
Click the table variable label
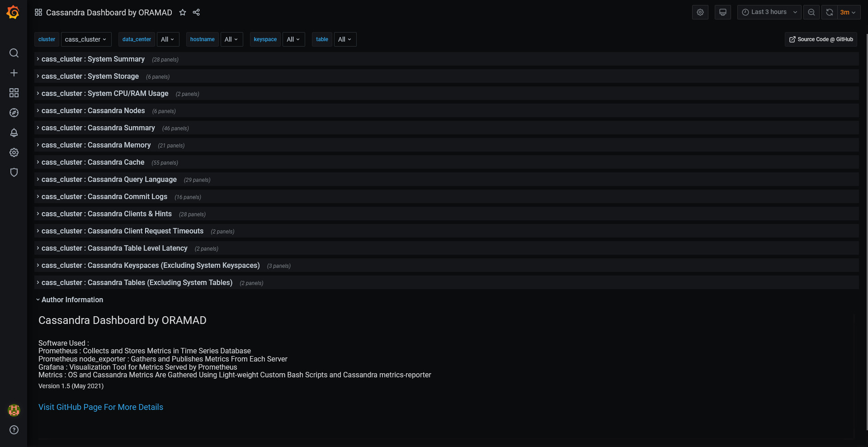pyautogui.click(x=322, y=39)
